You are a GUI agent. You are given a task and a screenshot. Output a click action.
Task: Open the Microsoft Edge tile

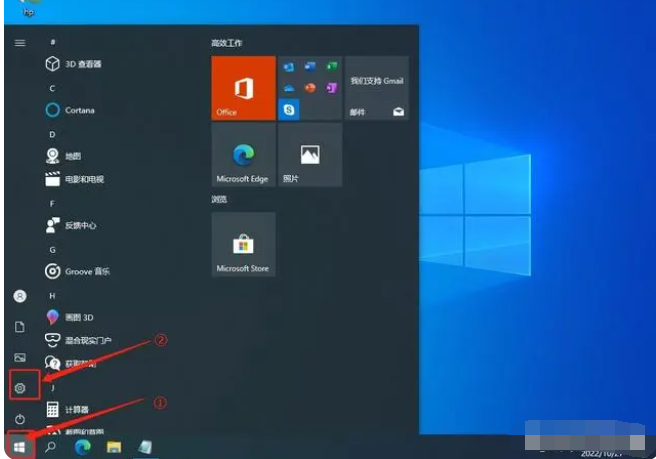[x=243, y=155]
